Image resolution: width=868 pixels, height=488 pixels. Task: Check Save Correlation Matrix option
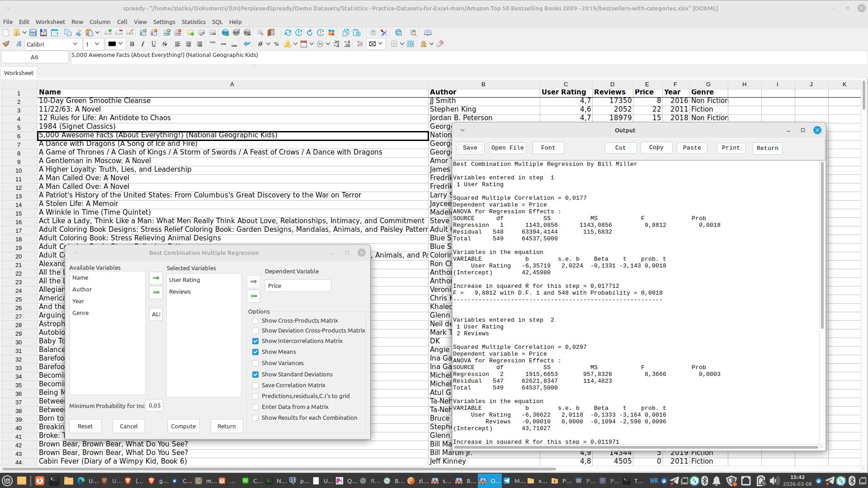(255, 385)
